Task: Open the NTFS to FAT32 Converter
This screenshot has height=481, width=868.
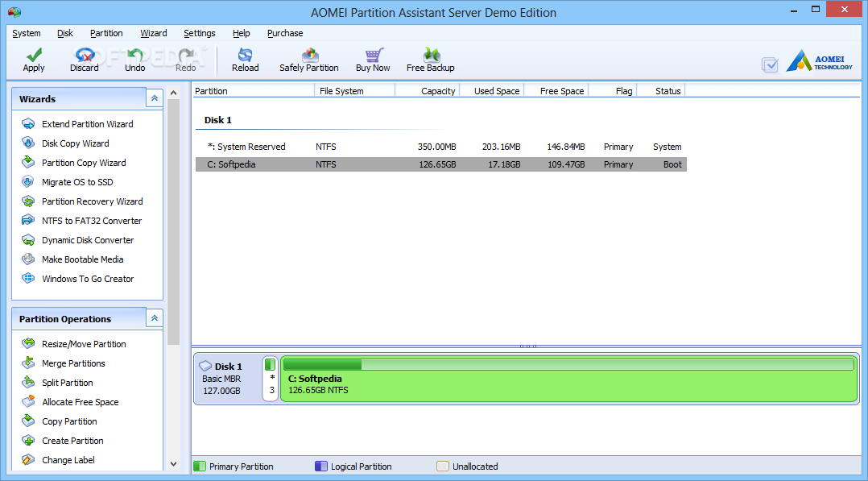Action: pyautogui.click(x=92, y=221)
